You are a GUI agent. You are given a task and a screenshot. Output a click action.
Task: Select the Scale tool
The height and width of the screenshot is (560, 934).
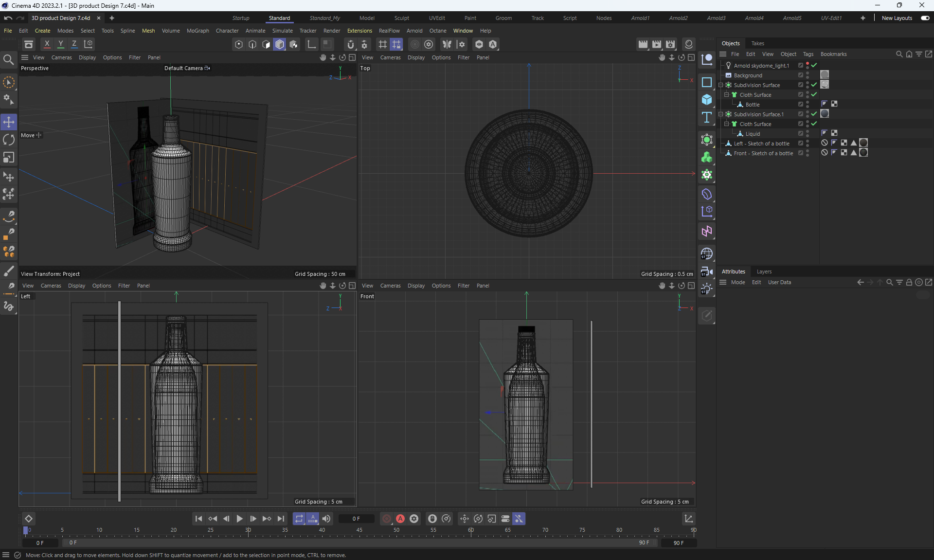9,158
